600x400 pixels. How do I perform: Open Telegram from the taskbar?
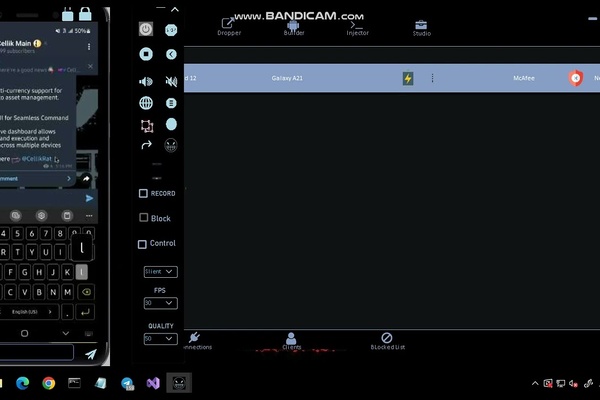click(x=127, y=383)
